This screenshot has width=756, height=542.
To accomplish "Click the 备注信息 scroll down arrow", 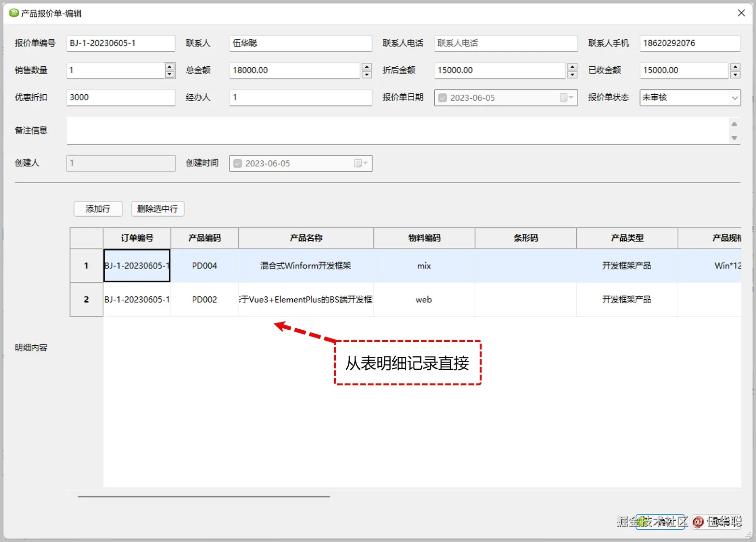I will click(734, 138).
